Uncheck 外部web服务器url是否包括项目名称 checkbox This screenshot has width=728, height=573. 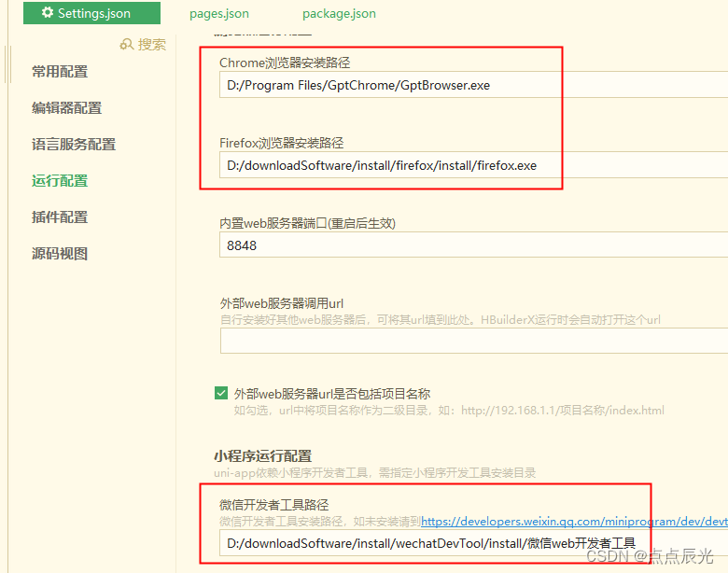coord(221,393)
